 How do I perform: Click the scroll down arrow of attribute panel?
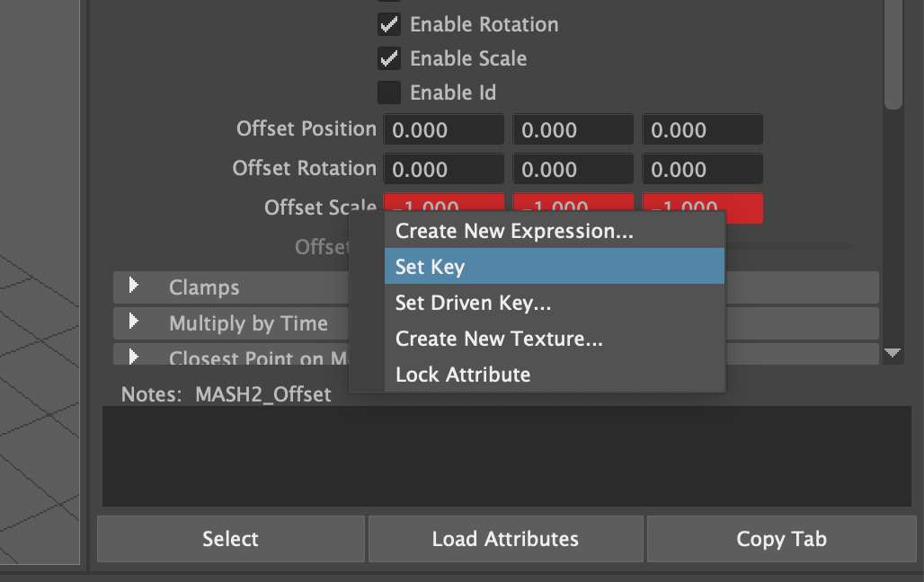point(893,353)
